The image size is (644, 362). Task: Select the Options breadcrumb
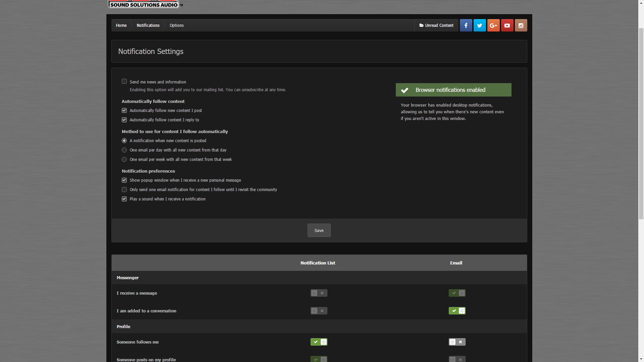[176, 25]
